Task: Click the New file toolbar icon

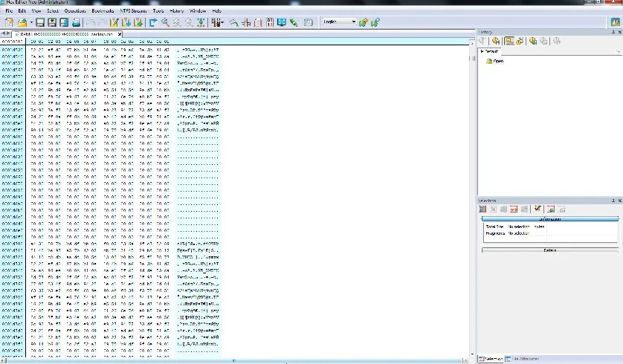Action: pyautogui.click(x=10, y=22)
